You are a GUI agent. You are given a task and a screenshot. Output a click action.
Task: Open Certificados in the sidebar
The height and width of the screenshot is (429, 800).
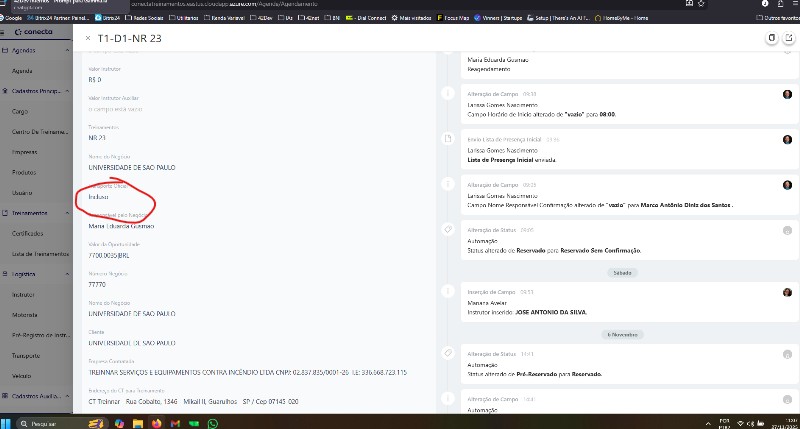(28, 233)
